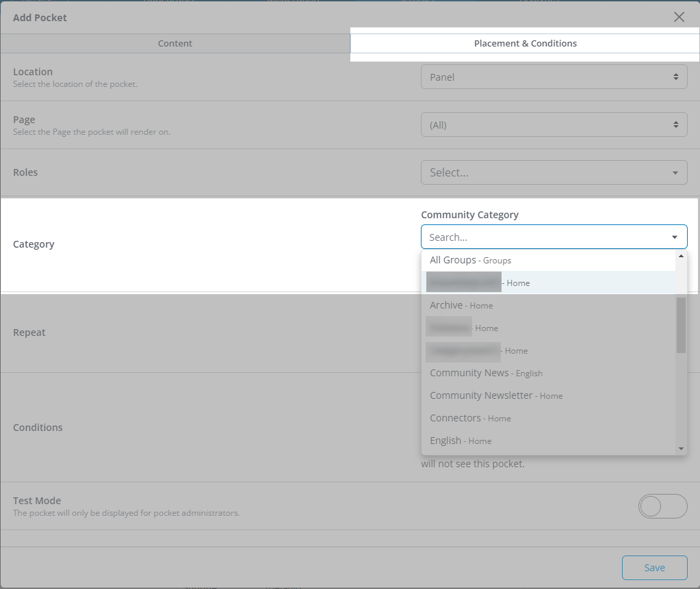Open the Location dropdown showing Panel
Screen dimensions: 700x589
(554, 77)
